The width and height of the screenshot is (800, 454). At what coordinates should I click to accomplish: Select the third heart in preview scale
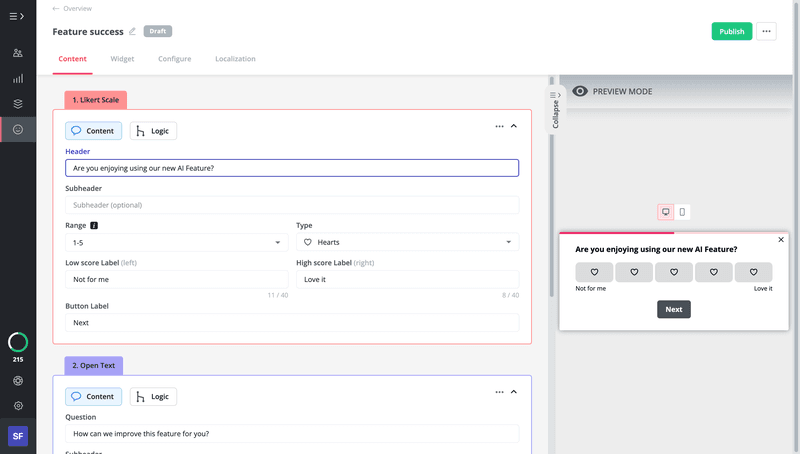(674, 272)
